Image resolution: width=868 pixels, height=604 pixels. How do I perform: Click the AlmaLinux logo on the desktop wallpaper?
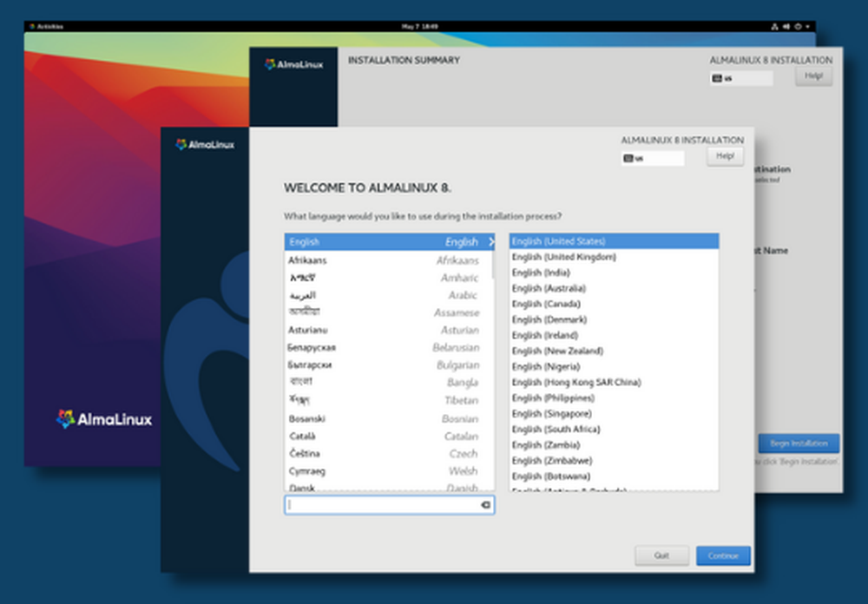[104, 419]
